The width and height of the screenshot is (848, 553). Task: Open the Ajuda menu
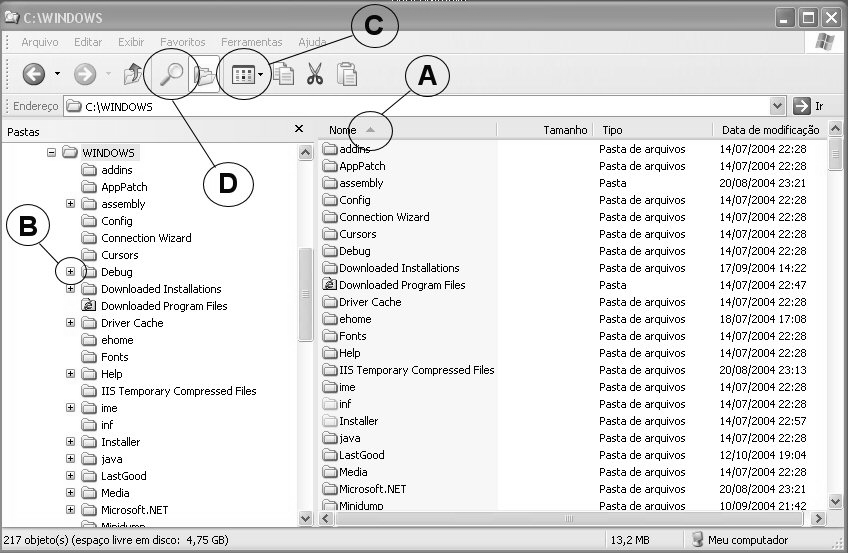[312, 42]
